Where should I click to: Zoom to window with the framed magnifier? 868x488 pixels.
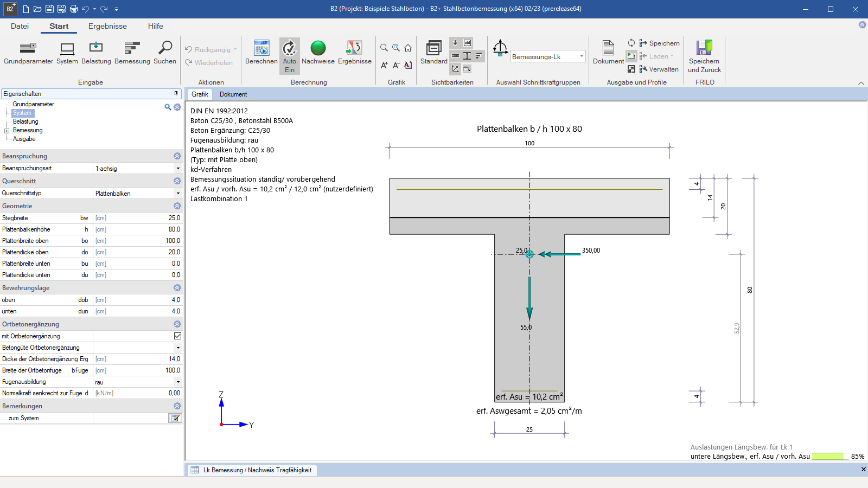click(396, 48)
